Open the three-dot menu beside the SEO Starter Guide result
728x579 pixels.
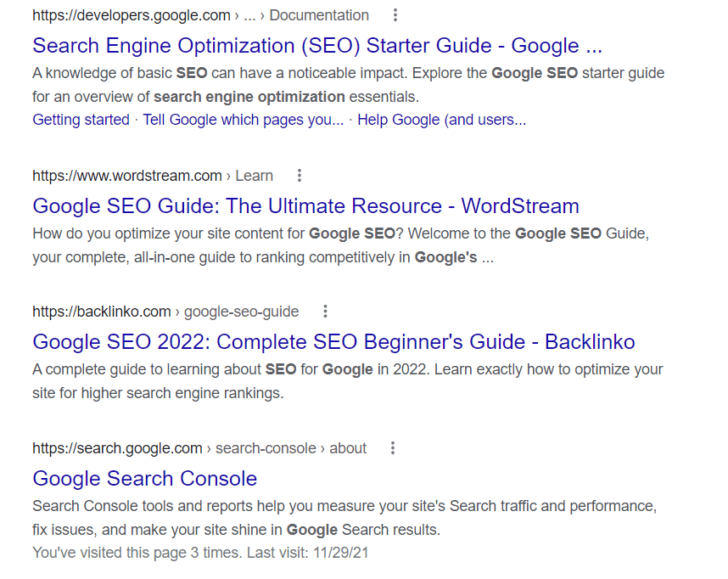(x=395, y=14)
